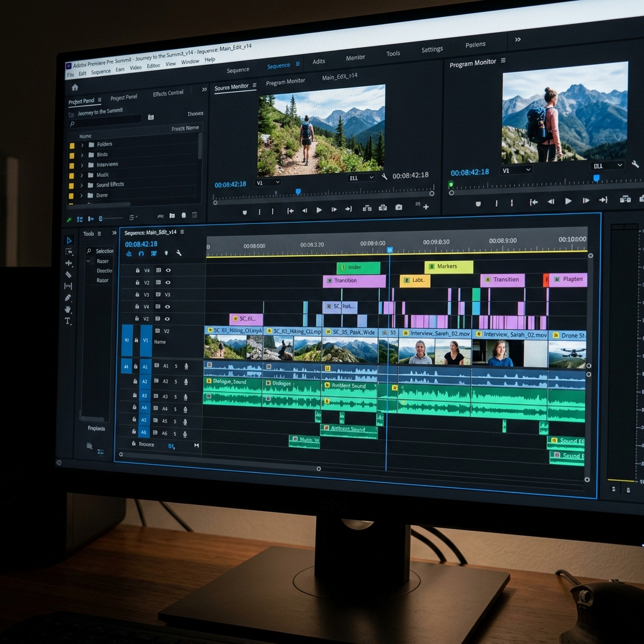Image resolution: width=644 pixels, height=644 pixels.
Task: Click Program Monitor Go to In icon
Action: [x=533, y=202]
